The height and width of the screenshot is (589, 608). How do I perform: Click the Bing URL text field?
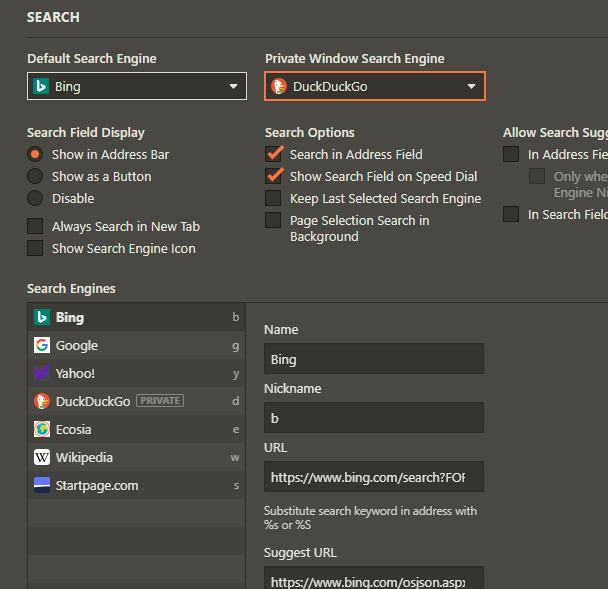tap(373, 477)
